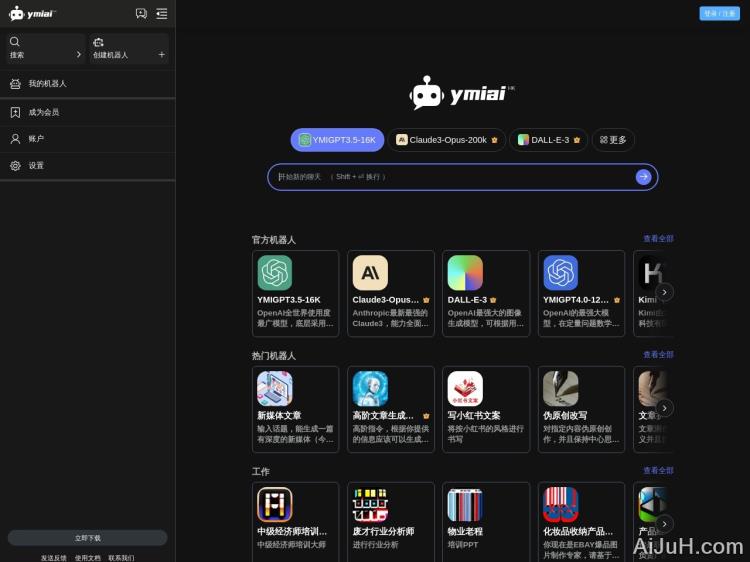Click the 物业老程 card icon
The image size is (750, 562).
(x=465, y=505)
